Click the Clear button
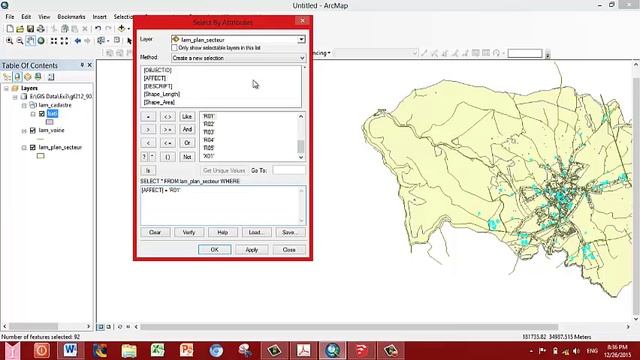 click(155, 232)
